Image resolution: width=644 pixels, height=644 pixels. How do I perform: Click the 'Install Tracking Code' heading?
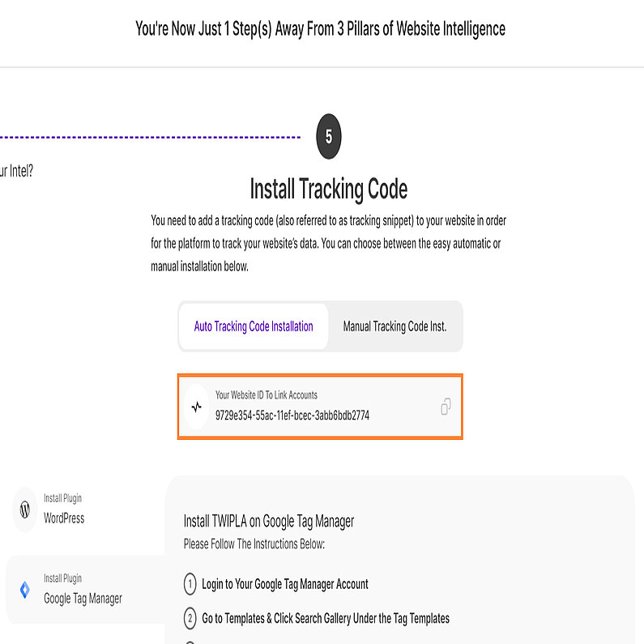pos(328,190)
